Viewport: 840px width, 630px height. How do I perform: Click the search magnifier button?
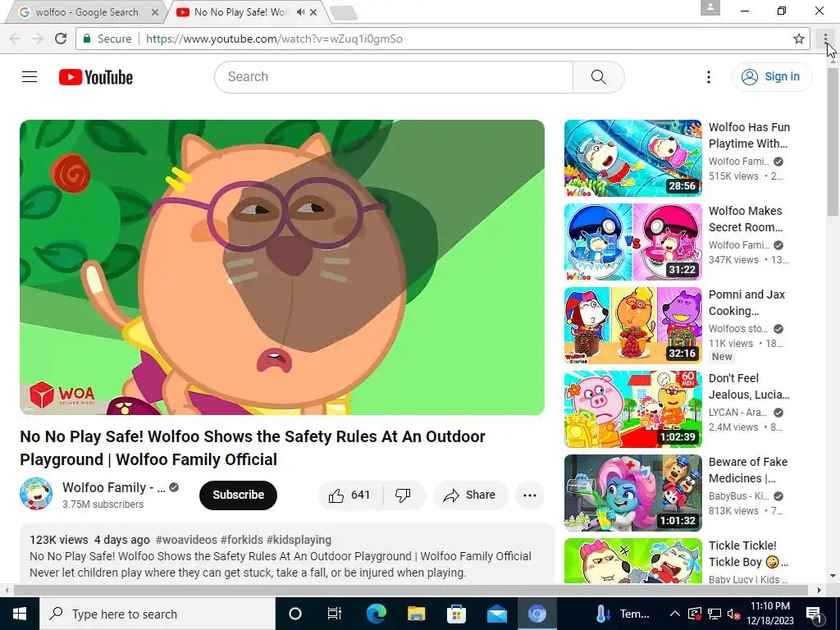598,77
